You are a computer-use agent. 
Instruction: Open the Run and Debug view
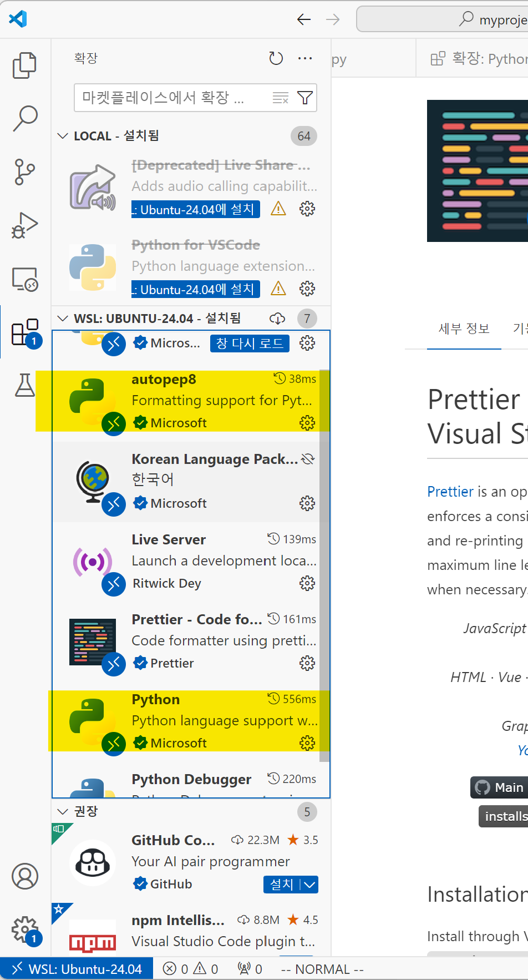[24, 225]
